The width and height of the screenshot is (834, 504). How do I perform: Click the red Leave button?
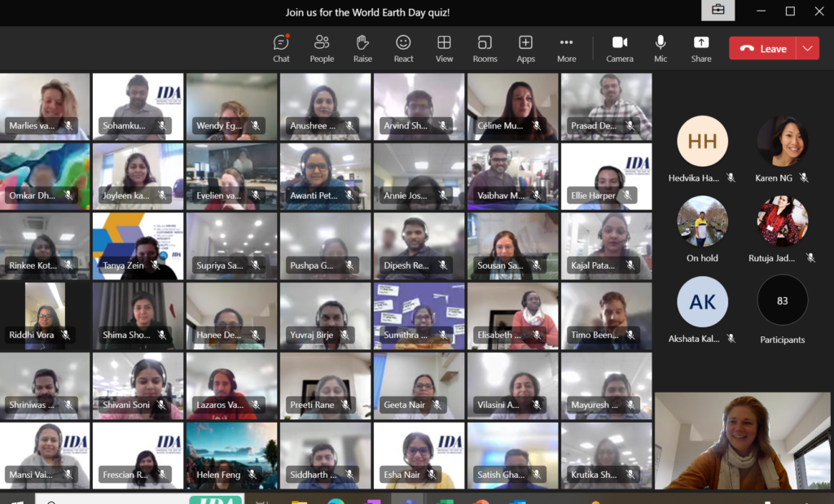point(763,49)
